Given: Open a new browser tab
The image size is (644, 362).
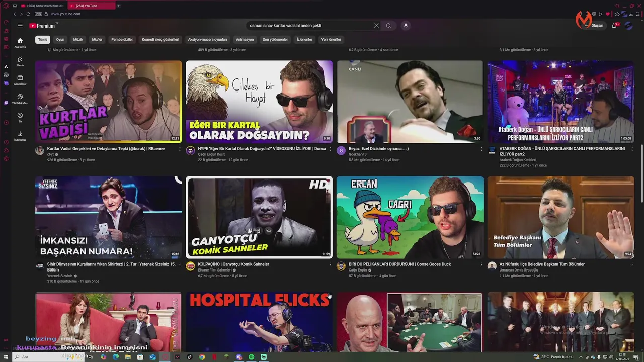Looking at the screenshot, I should 118,6.
